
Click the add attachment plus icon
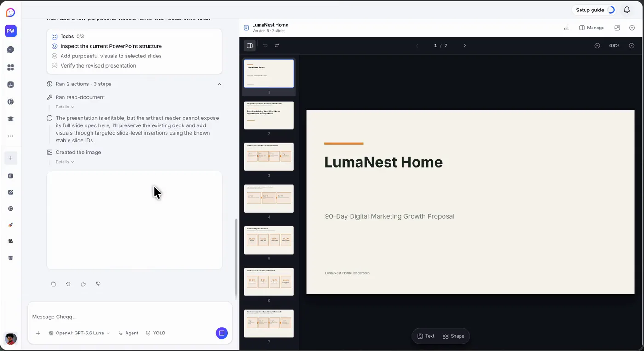tap(38, 333)
